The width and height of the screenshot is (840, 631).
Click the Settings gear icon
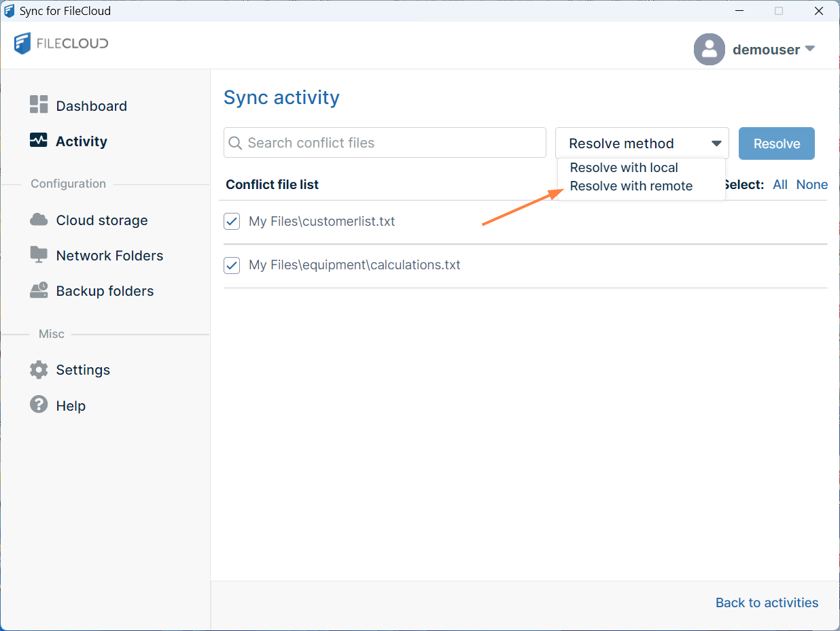(x=39, y=369)
